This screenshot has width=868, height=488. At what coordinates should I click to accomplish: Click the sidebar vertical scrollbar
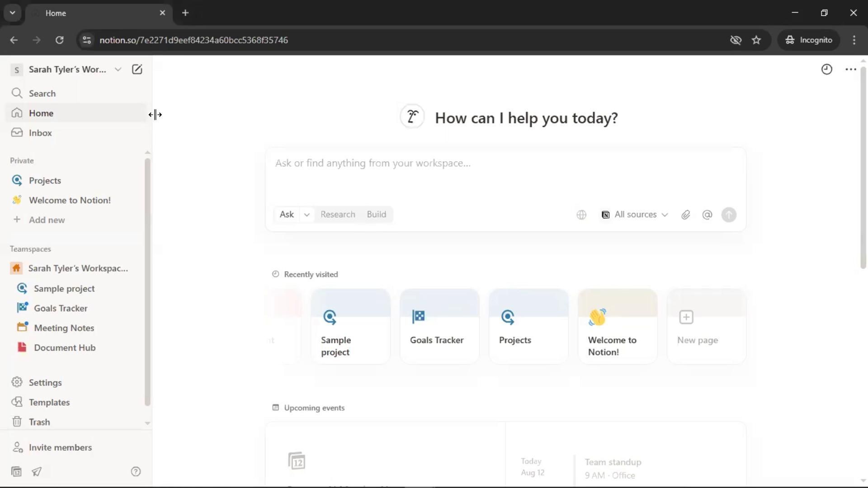[147, 280]
